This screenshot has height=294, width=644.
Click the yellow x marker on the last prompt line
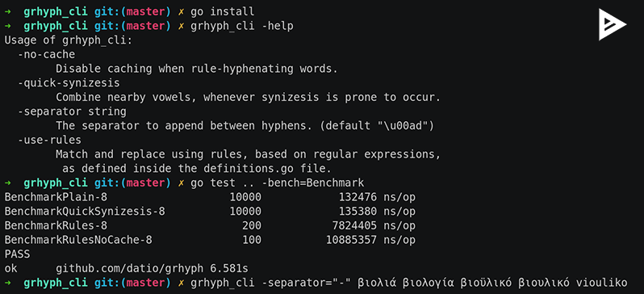pyautogui.click(x=181, y=283)
